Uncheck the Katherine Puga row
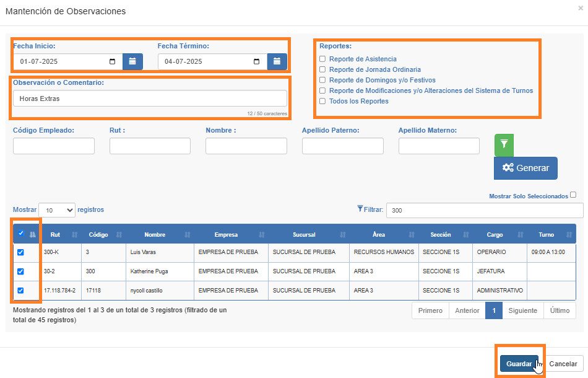 tap(20, 271)
